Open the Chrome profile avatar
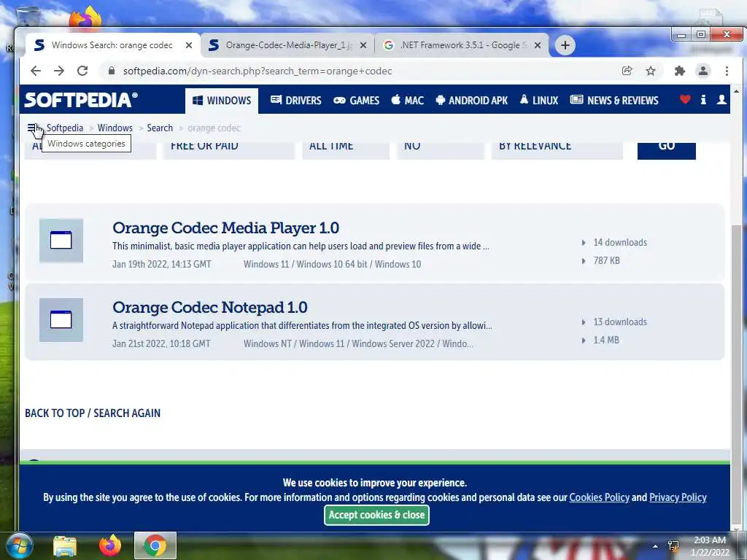Screen dimensions: 747x560 [703, 71]
